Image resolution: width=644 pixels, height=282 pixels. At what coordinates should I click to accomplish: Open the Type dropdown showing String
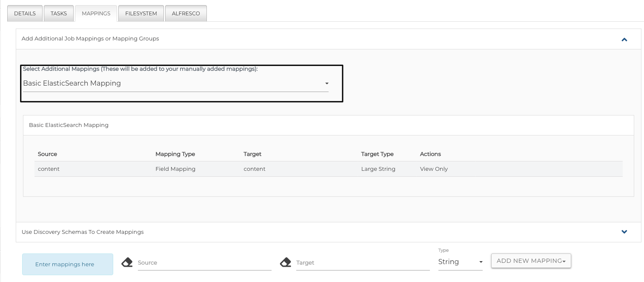click(460, 262)
